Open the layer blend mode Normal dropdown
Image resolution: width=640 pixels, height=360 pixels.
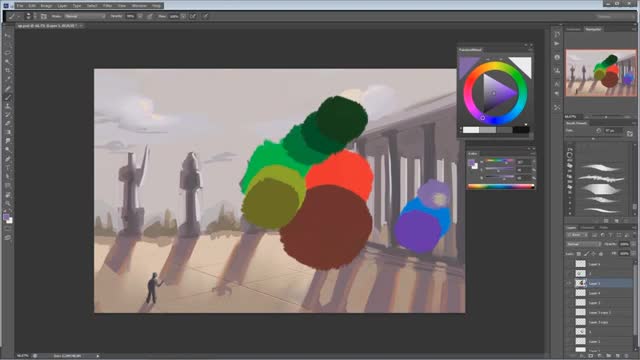(x=584, y=244)
